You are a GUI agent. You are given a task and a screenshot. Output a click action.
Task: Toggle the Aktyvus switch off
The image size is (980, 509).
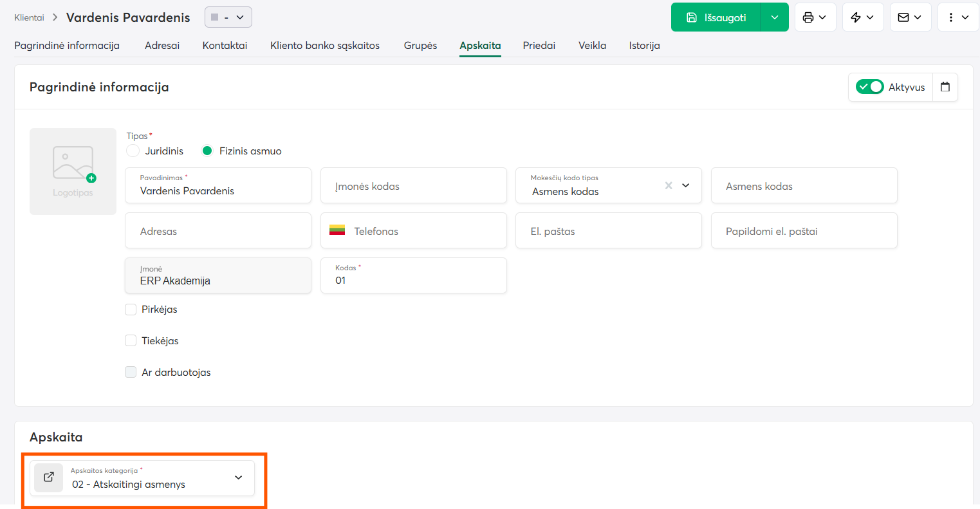click(x=869, y=87)
